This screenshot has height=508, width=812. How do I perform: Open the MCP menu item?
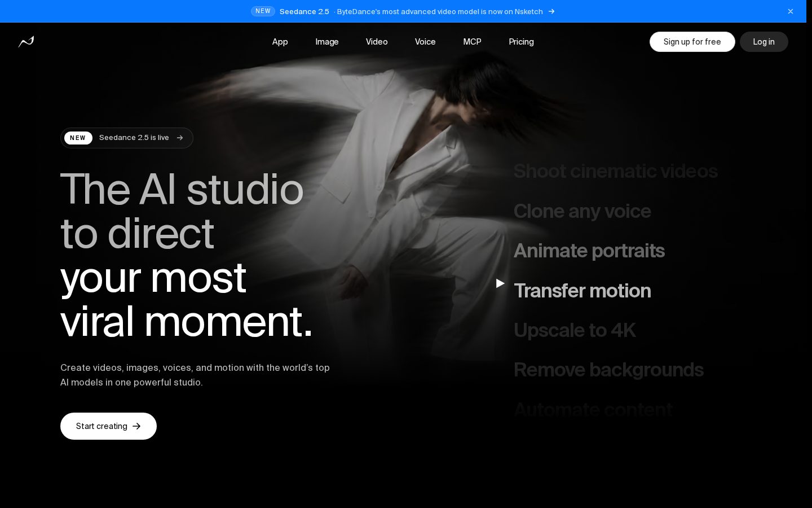click(x=472, y=42)
